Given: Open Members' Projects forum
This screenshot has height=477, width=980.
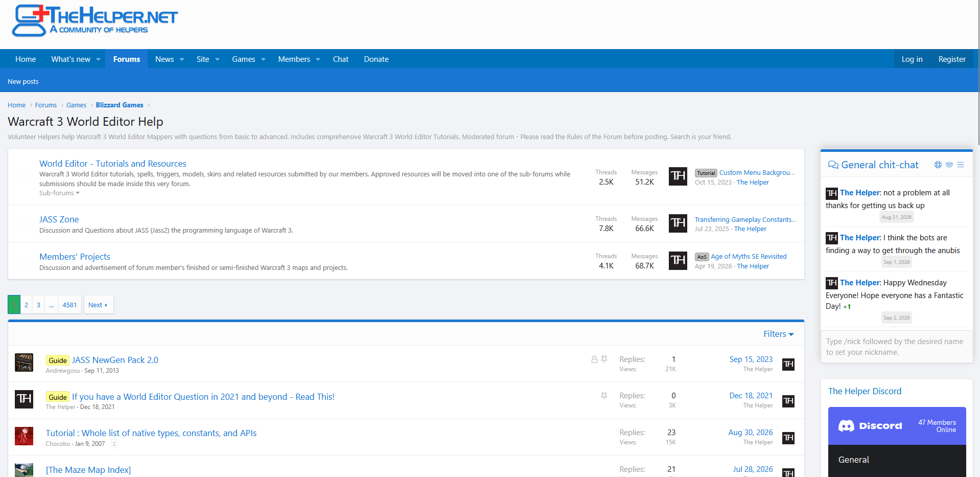Looking at the screenshot, I should [75, 257].
